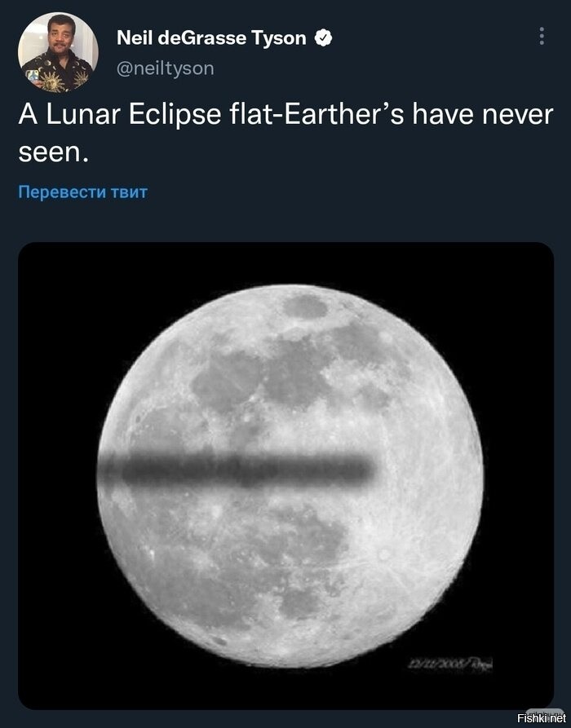Click the Перевести твит translate link
571x728 pixels.
(x=82, y=193)
